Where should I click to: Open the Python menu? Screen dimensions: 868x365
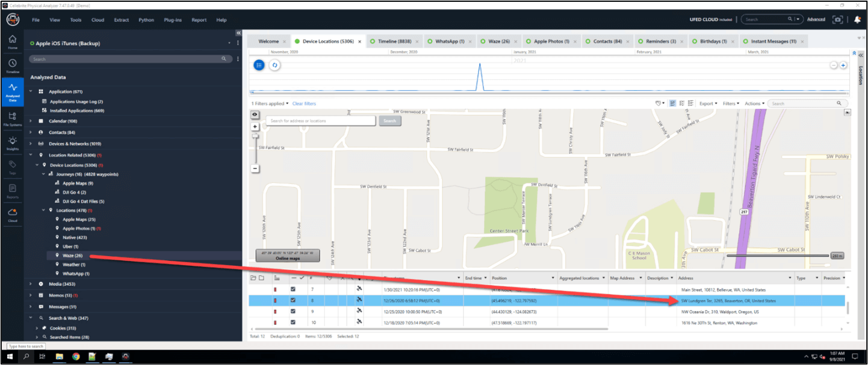point(146,20)
